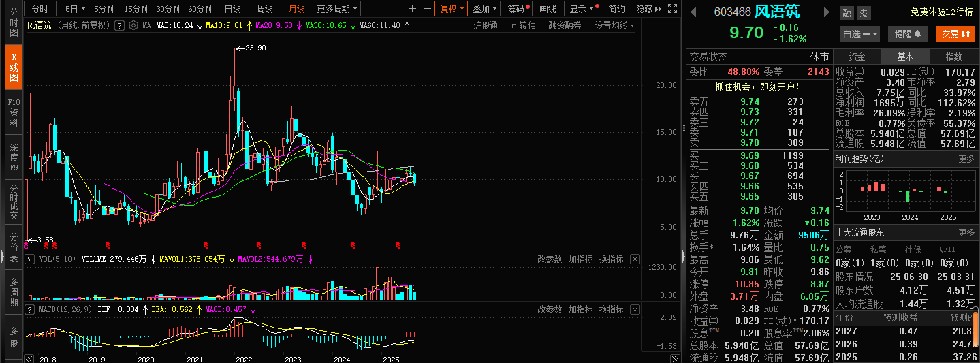This screenshot has width=980, height=363.
Task: Toggle 可转债 overlay
Action: (523, 25)
